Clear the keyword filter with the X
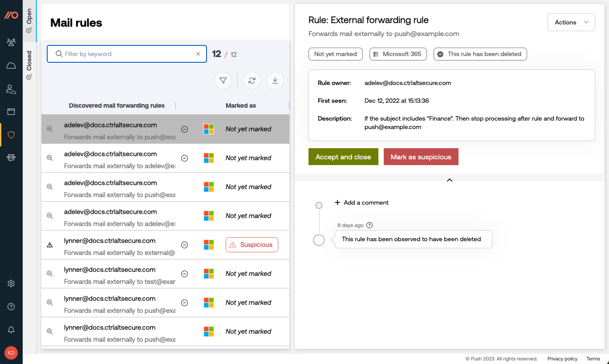Screen dimensions: 609x364 (x=198, y=54)
